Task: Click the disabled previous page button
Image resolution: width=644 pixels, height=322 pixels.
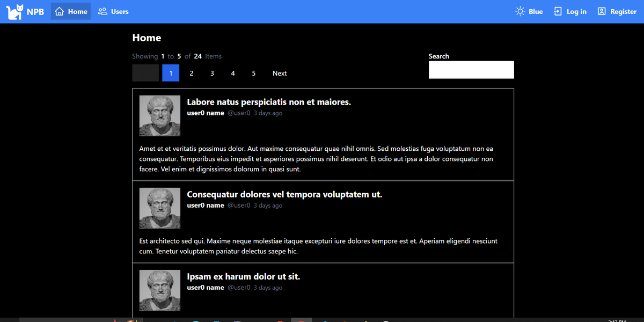Action: 145,73
